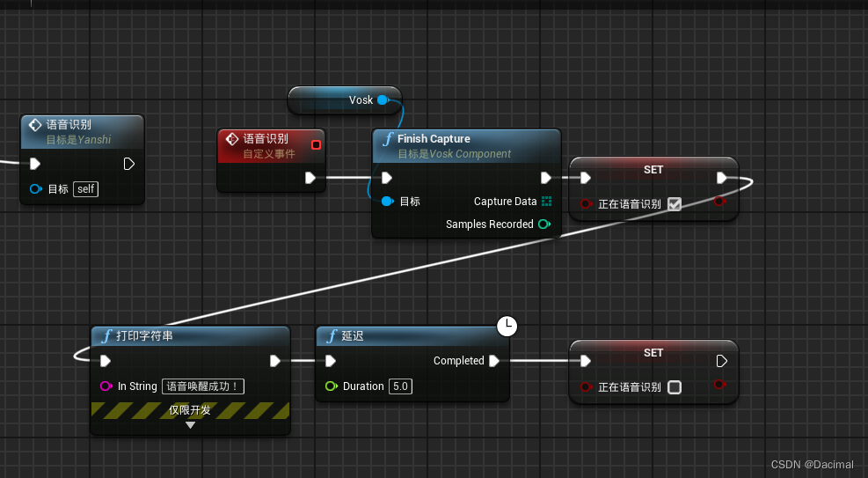The image size is (868, 478).
Task: Check 正在语音识别 checkbox in lower SET node
Action: click(x=675, y=387)
